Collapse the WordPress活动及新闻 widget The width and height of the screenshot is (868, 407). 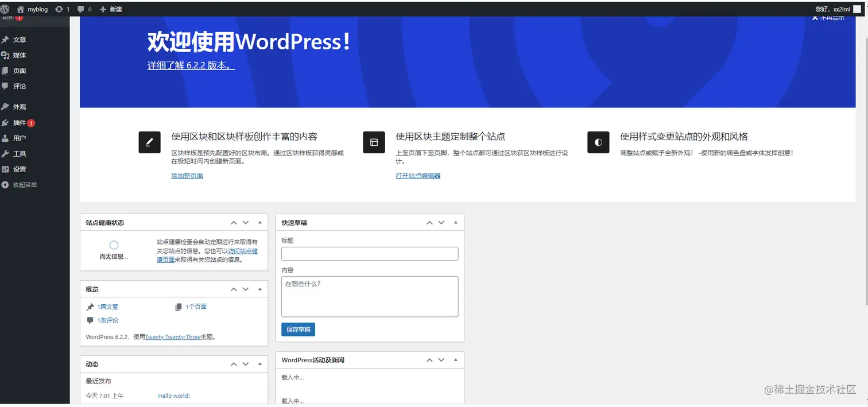456,360
